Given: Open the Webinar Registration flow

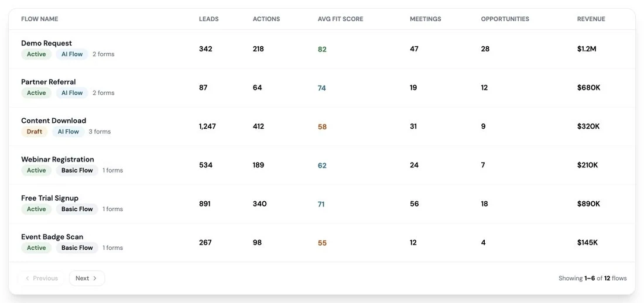Looking at the screenshot, I should coord(57,159).
